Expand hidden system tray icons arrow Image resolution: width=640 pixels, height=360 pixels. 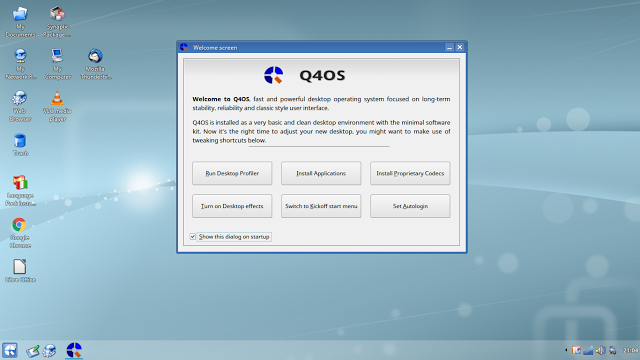(566, 350)
